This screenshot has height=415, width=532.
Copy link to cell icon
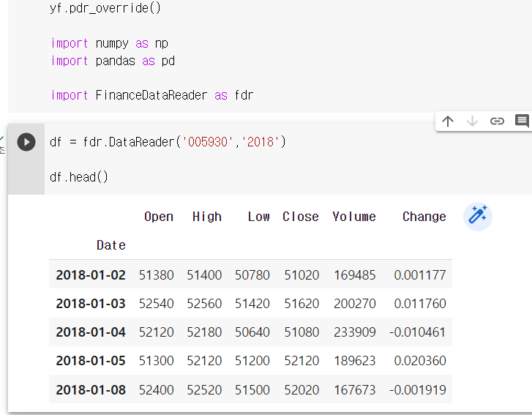click(x=497, y=121)
